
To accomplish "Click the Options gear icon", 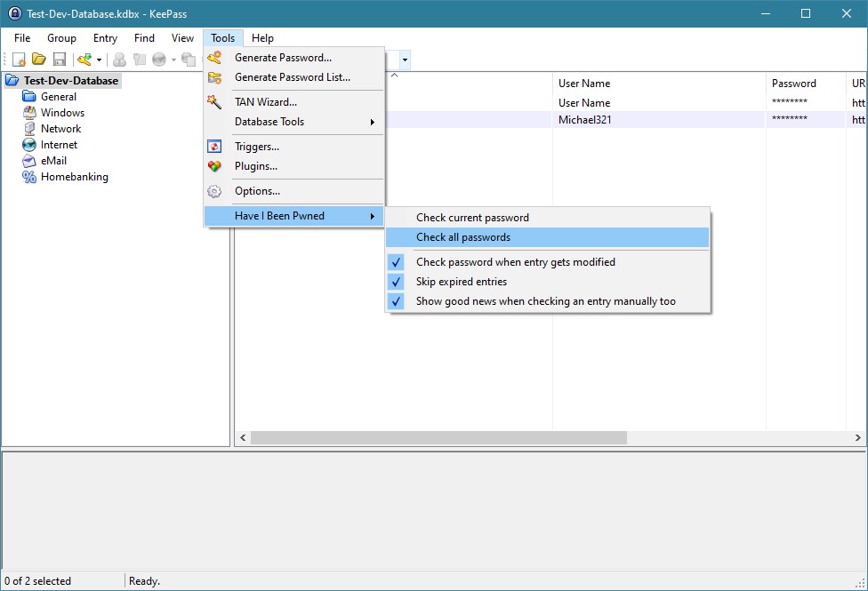I will tap(214, 191).
